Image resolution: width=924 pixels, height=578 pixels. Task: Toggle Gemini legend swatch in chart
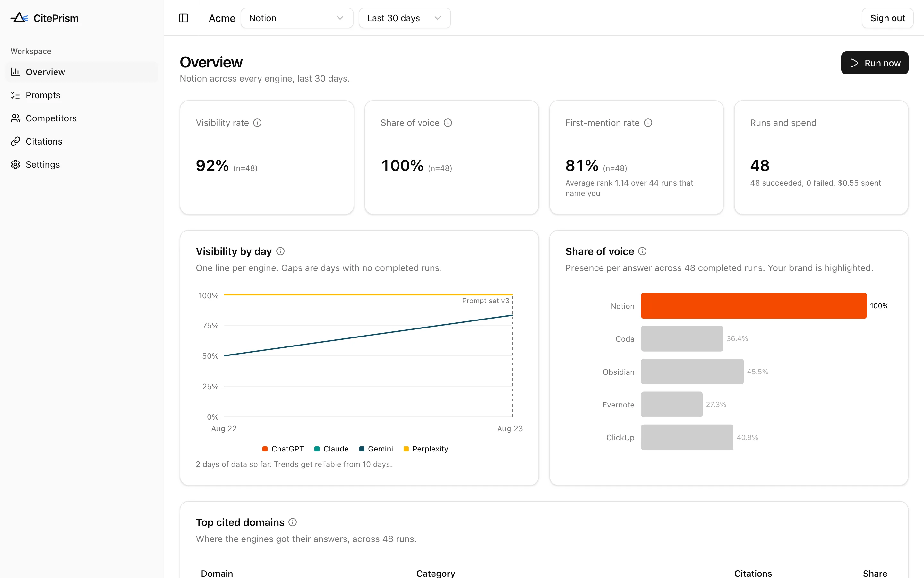click(361, 449)
